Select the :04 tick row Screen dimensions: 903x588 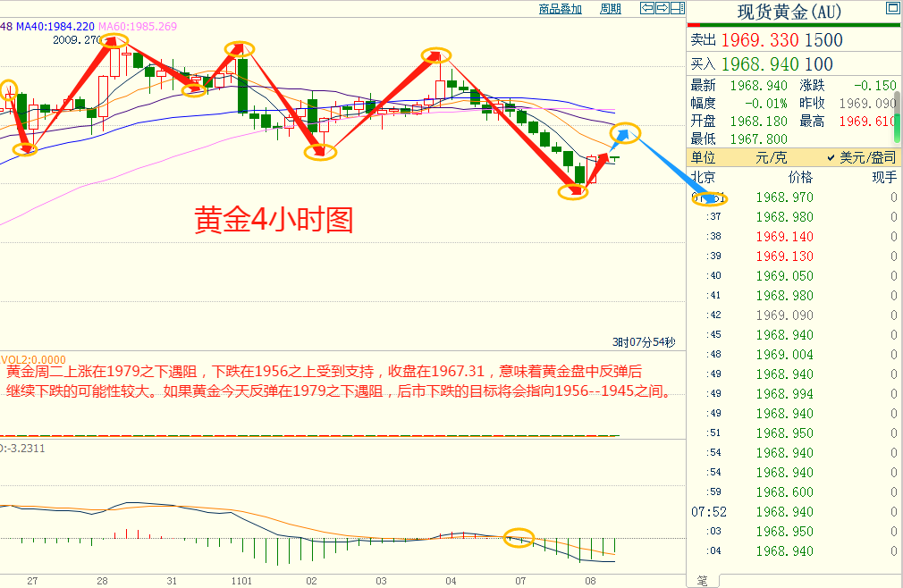point(795,551)
